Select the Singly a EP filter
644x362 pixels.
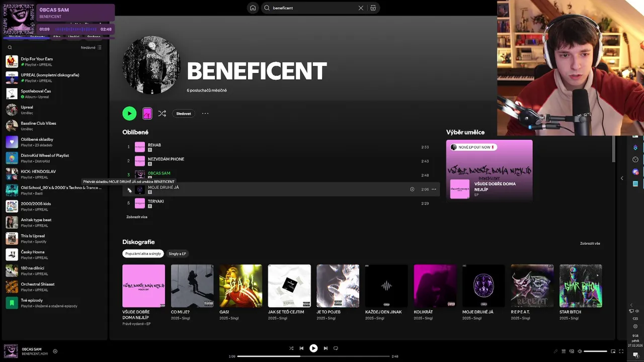click(x=177, y=254)
